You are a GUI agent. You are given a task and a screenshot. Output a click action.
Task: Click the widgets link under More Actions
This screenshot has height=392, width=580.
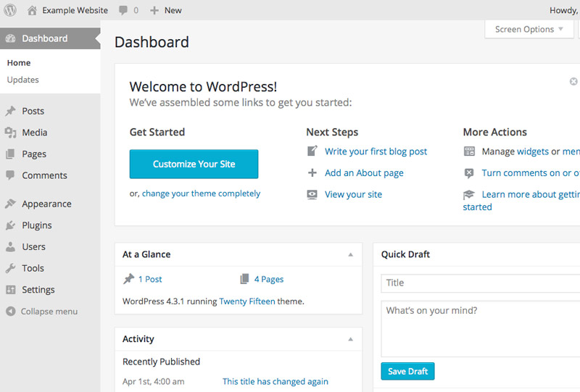pos(533,151)
